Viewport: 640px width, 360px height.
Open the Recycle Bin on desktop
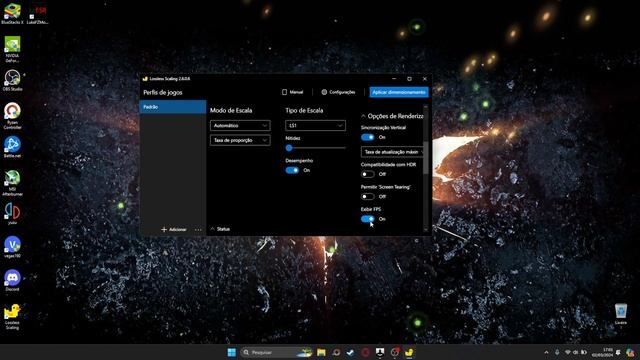[x=621, y=314]
